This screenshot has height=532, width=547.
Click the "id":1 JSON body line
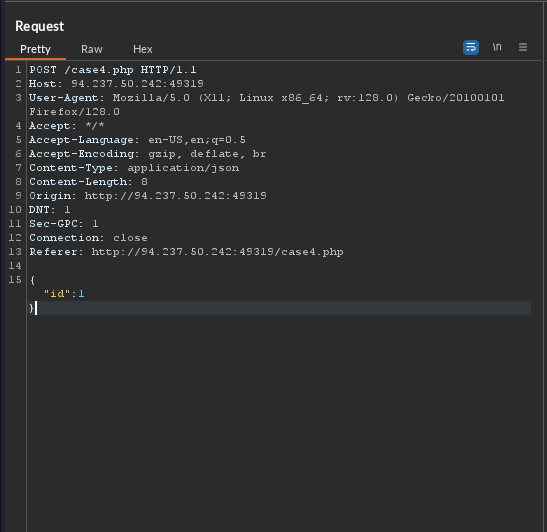tap(64, 294)
